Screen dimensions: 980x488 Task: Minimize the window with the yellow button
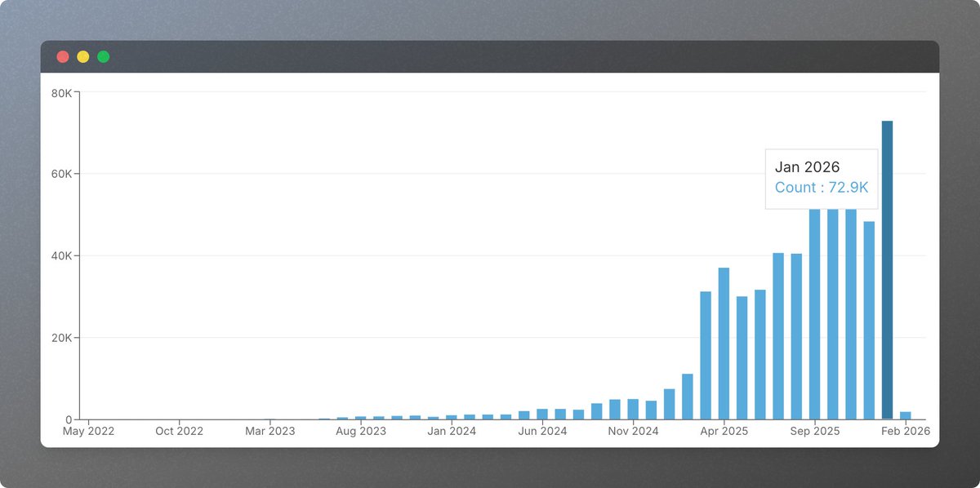tap(83, 57)
